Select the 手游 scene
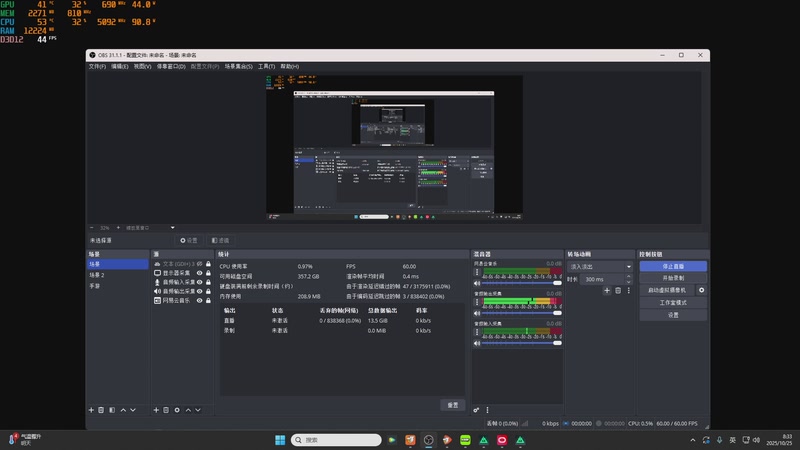The height and width of the screenshot is (450, 800). point(118,286)
